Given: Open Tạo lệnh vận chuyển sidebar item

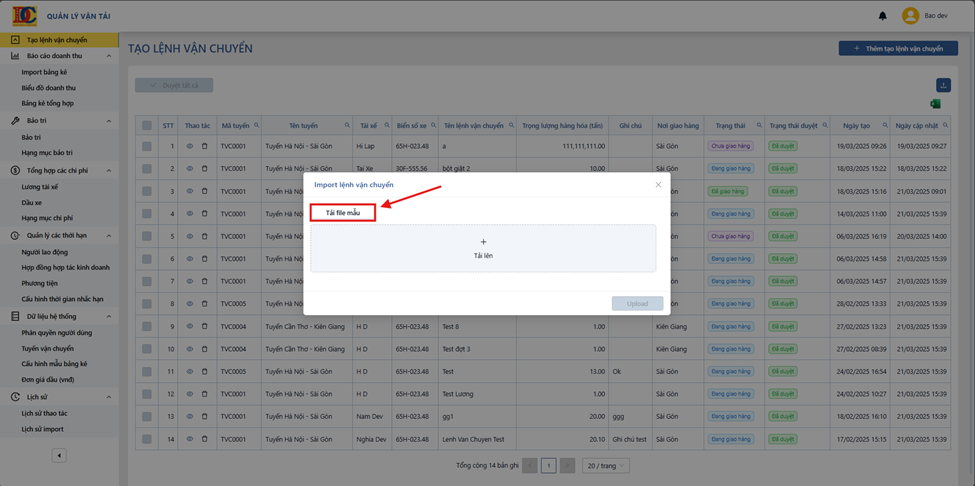Looking at the screenshot, I should 59,40.
